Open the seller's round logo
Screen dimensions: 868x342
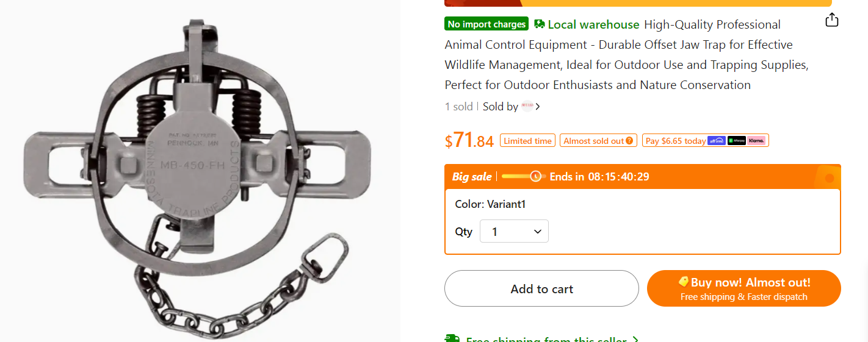tap(527, 106)
